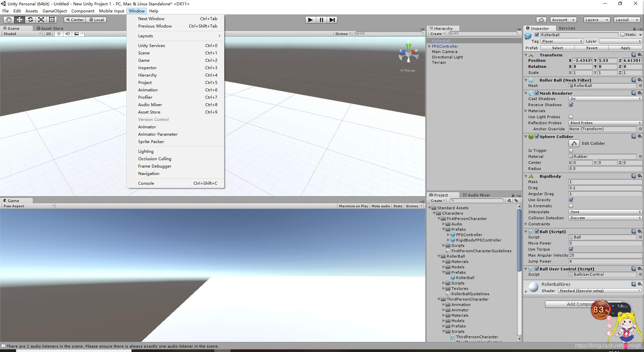Screen dimensions: 644x352
Task: Enable Is Kinematic checkbox
Action: coord(571,206)
